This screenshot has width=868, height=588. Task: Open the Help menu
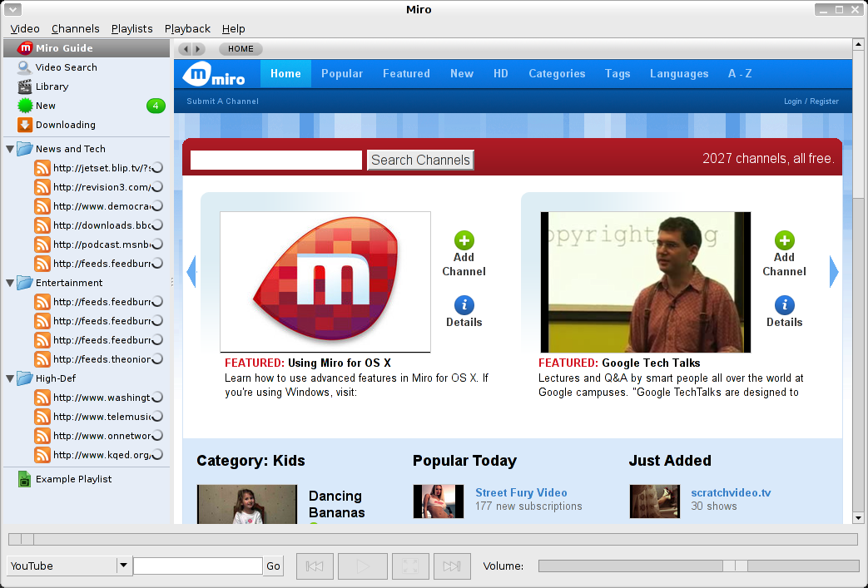(234, 29)
